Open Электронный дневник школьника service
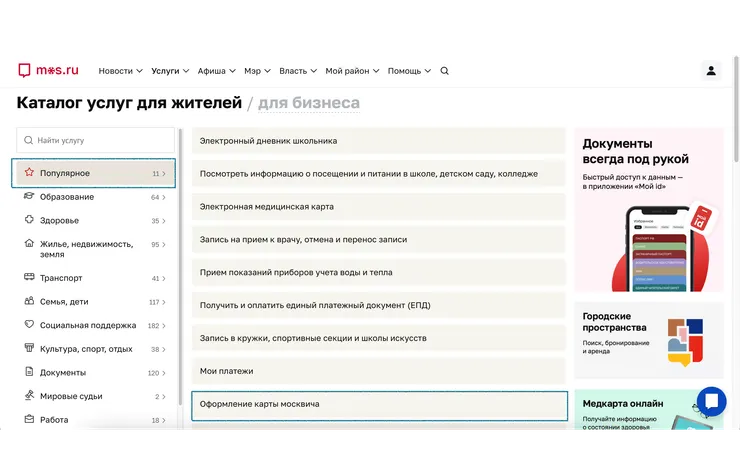 click(x=378, y=141)
